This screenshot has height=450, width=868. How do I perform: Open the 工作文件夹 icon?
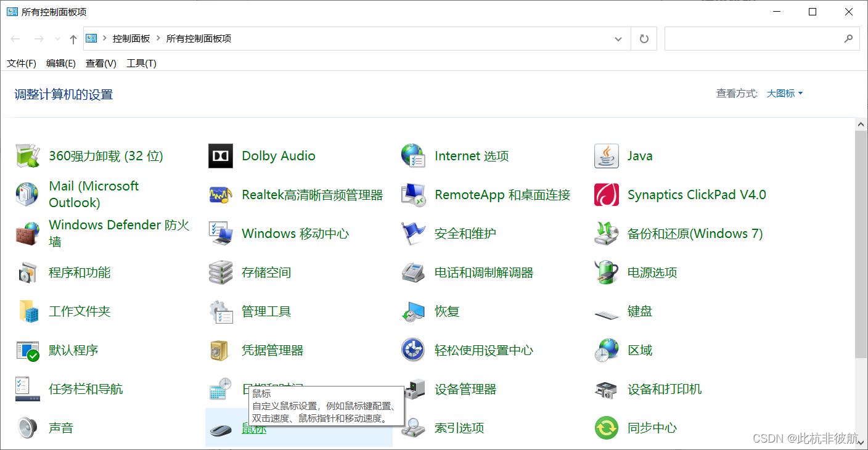(x=28, y=311)
